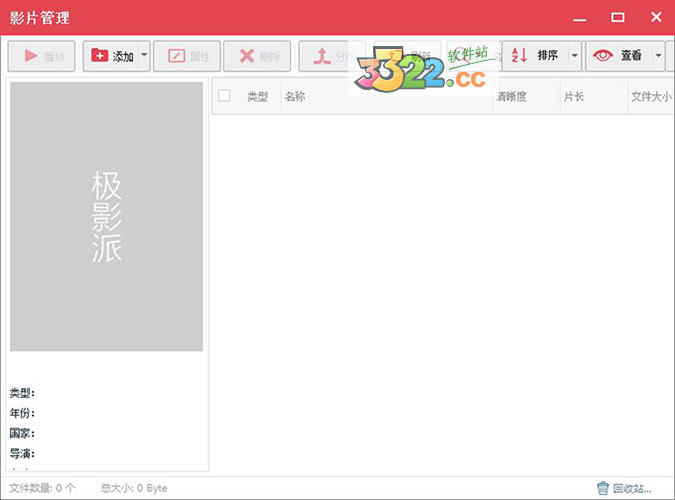Open the 添加 dropdown arrow
This screenshot has height=500, width=675.
tap(144, 56)
